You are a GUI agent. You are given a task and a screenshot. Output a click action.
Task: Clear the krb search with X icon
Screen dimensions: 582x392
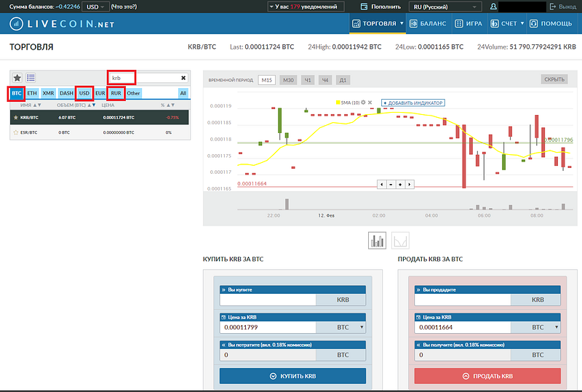tap(183, 78)
